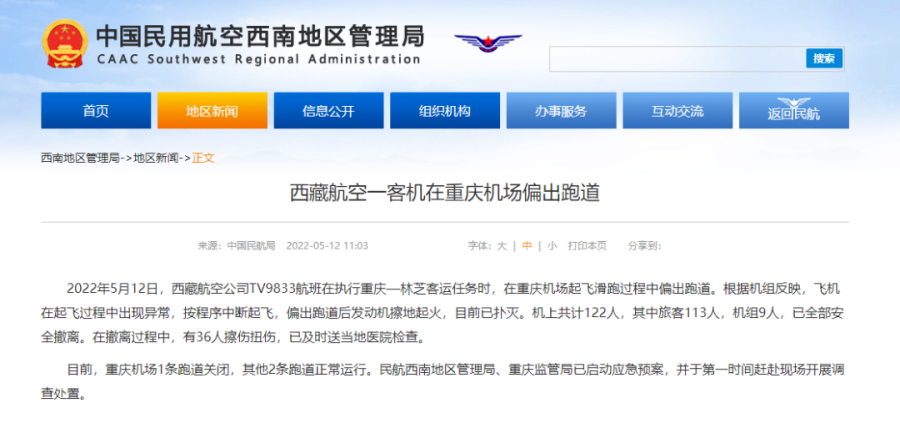
Task: Click the 打印本页 print page link
Action: 587,245
